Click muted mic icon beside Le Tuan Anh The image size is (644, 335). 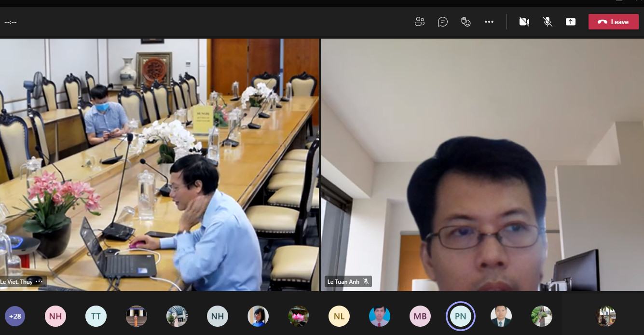tap(366, 282)
